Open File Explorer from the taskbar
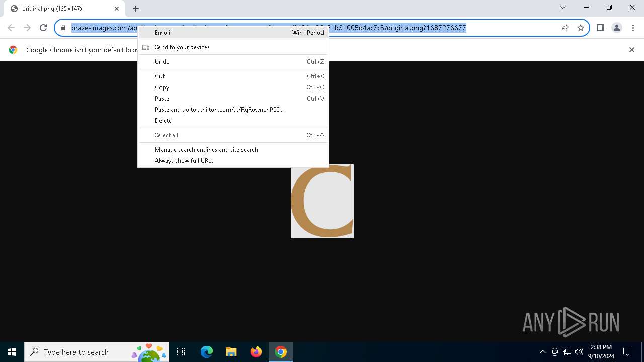This screenshot has height=362, width=644. 231,352
